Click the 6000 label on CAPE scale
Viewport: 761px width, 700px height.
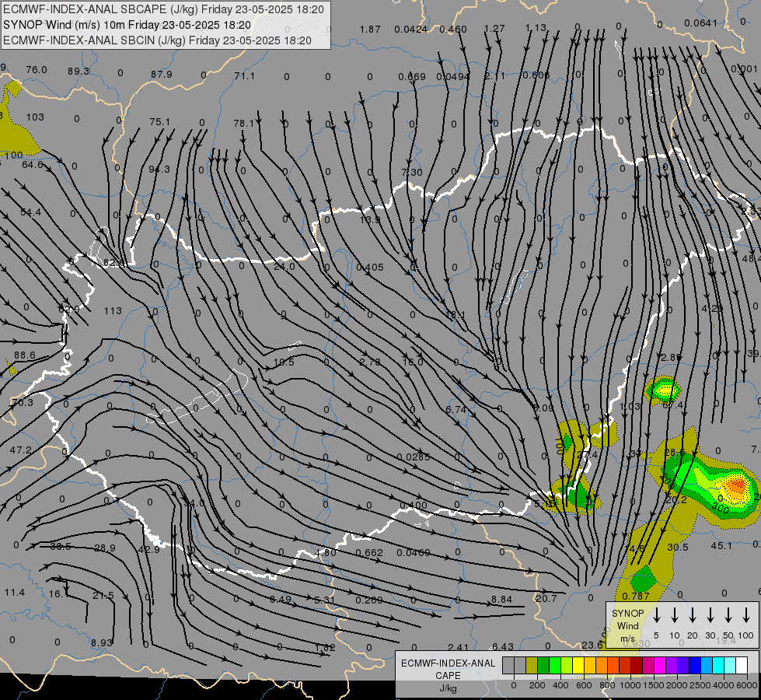[x=748, y=685]
